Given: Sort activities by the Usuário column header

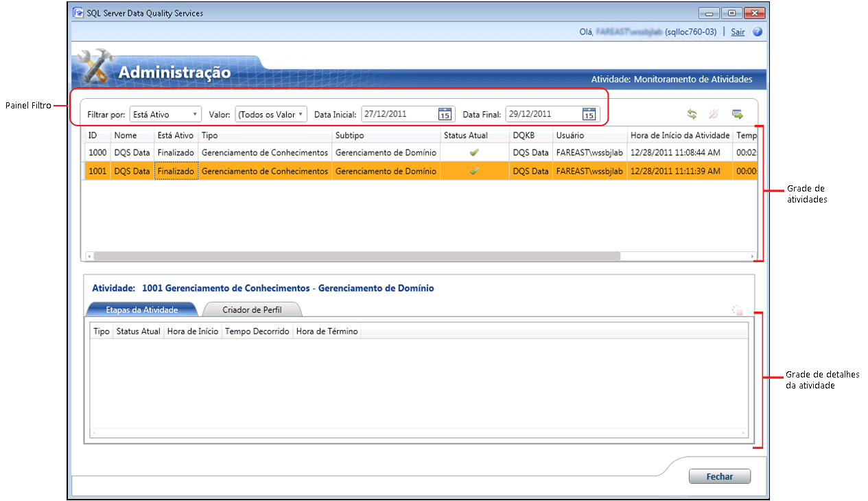Looking at the screenshot, I should tap(590, 135).
